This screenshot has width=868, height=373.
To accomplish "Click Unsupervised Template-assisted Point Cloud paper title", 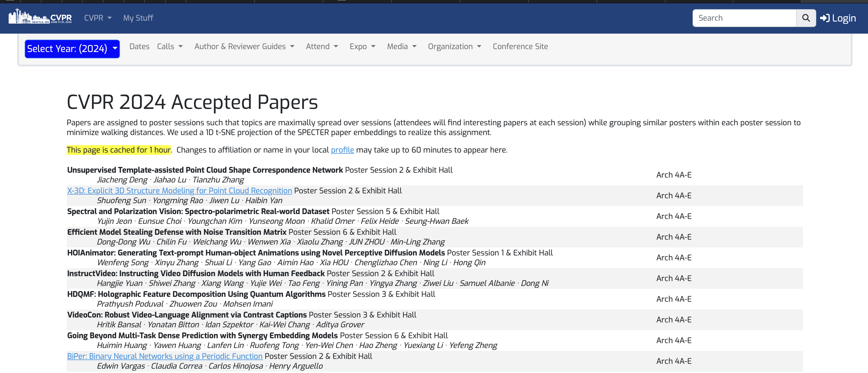I will [x=205, y=170].
